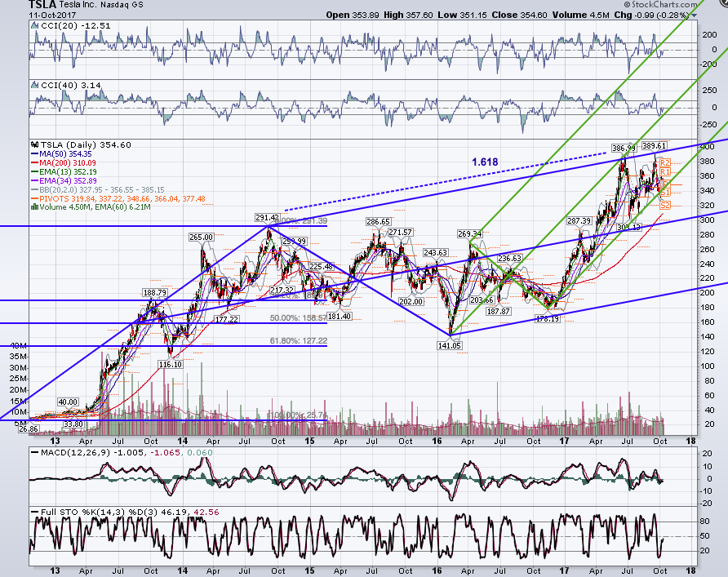The width and height of the screenshot is (728, 577).
Task: Click the 1.618 Fibonacci extension annotation
Action: pyautogui.click(x=485, y=162)
